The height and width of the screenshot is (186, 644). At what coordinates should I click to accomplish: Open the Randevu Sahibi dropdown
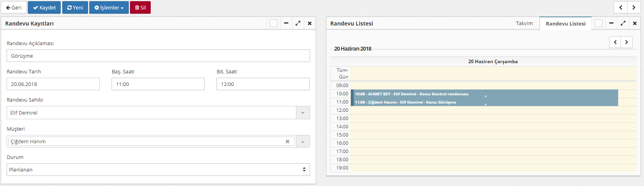point(303,113)
